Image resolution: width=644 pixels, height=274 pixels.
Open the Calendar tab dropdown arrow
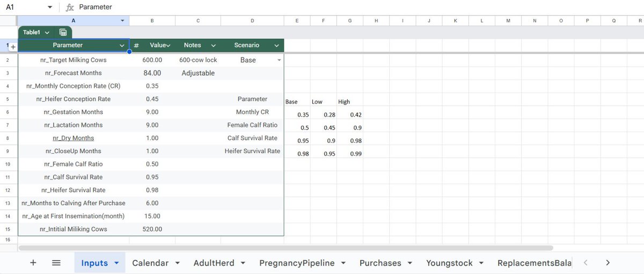click(177, 263)
